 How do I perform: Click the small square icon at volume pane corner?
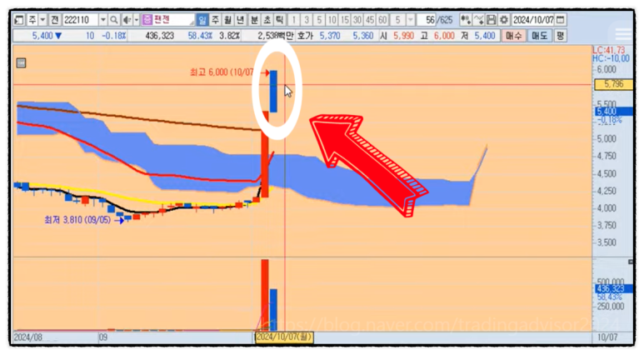click(631, 262)
